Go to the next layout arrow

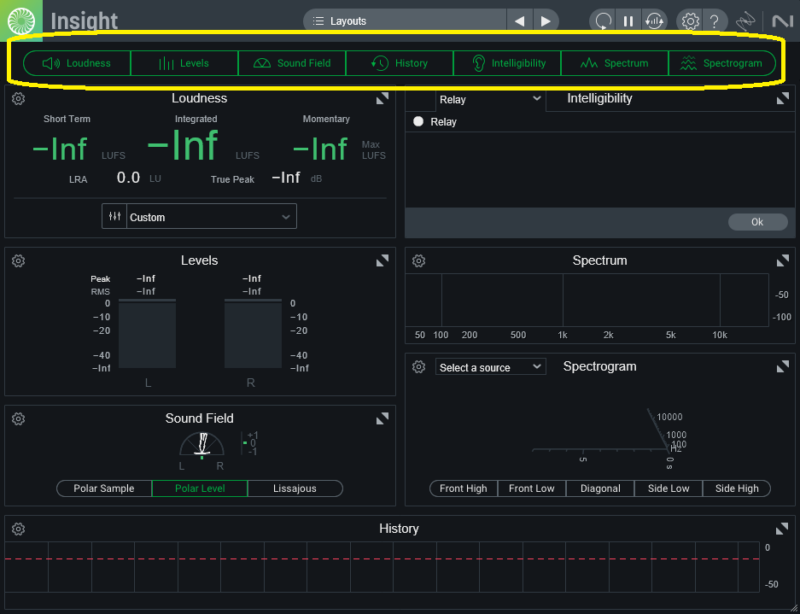coord(545,21)
